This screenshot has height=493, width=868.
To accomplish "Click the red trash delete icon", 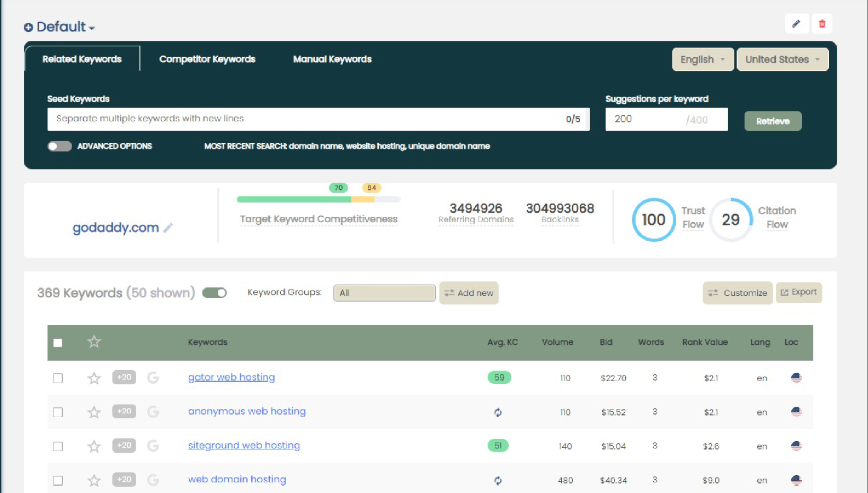I will pyautogui.click(x=822, y=24).
